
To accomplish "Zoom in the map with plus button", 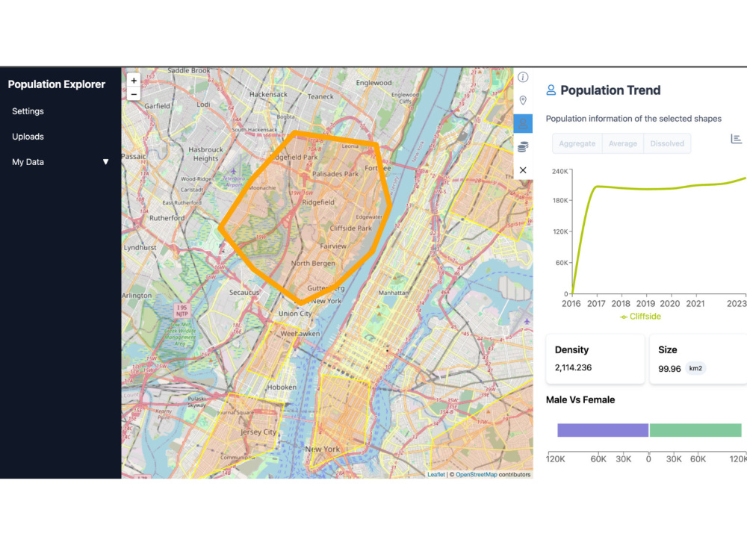I will 134,81.
